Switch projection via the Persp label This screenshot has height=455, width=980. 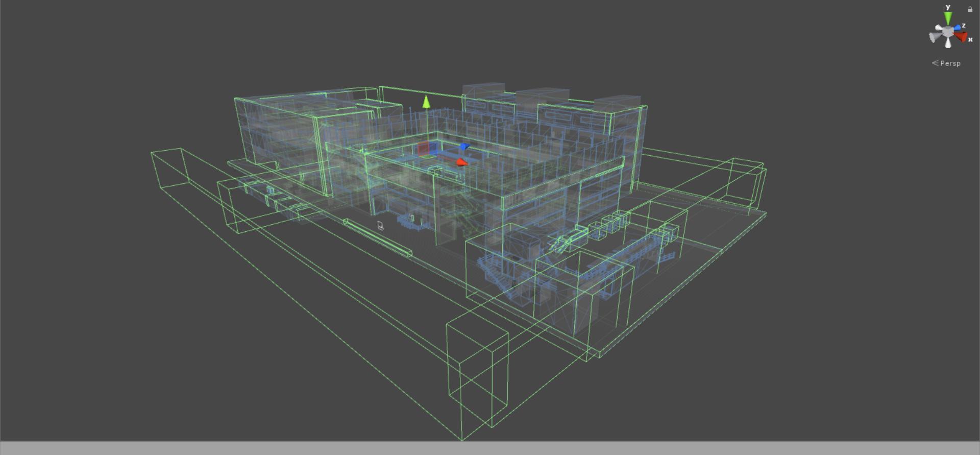949,63
